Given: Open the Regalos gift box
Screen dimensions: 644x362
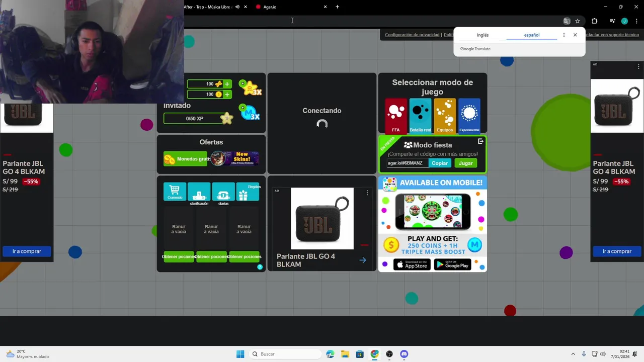Looking at the screenshot, I should (248, 192).
